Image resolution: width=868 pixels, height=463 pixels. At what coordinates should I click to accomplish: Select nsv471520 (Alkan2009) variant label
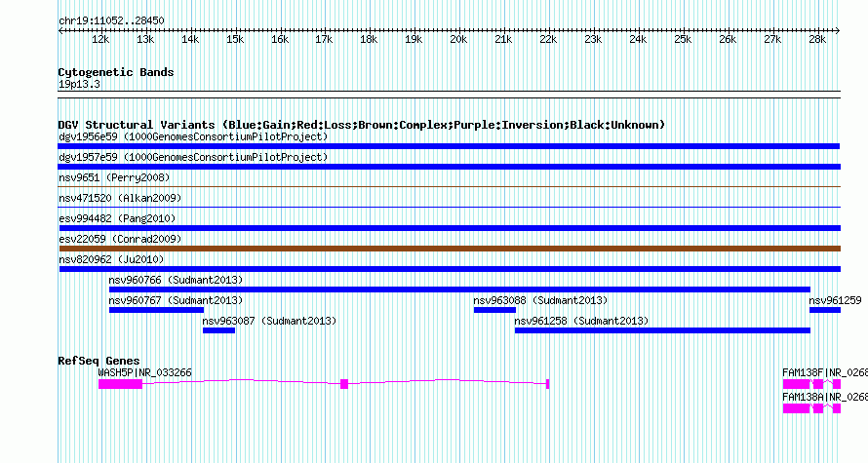point(120,198)
